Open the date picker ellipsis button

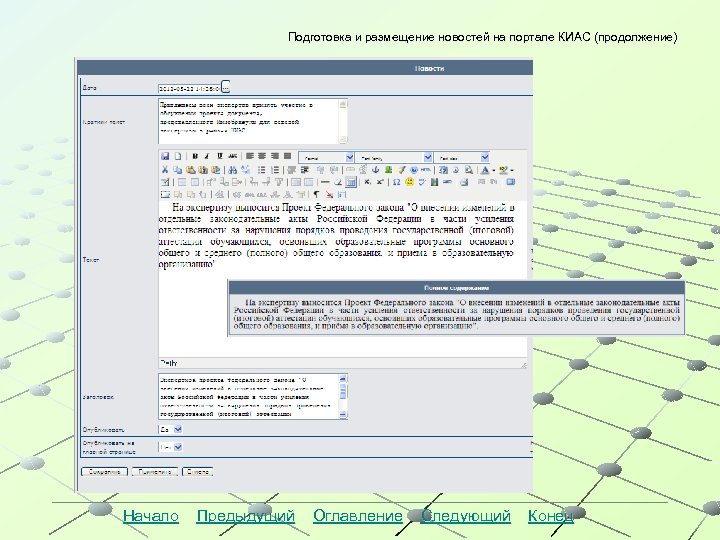(225, 87)
